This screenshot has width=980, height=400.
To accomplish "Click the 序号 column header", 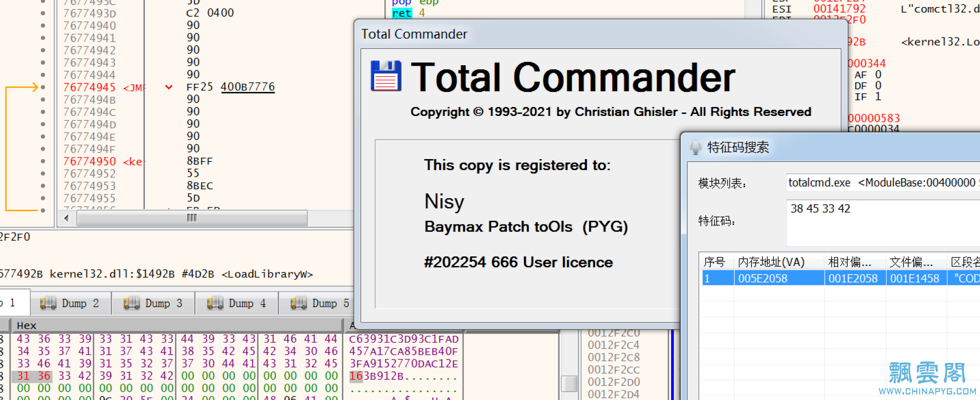I will tap(716, 262).
